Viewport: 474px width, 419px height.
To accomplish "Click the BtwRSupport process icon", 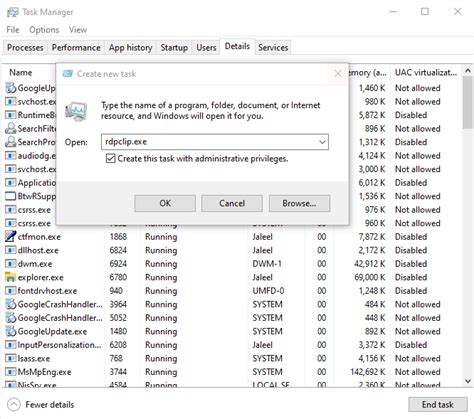I will pos(11,196).
